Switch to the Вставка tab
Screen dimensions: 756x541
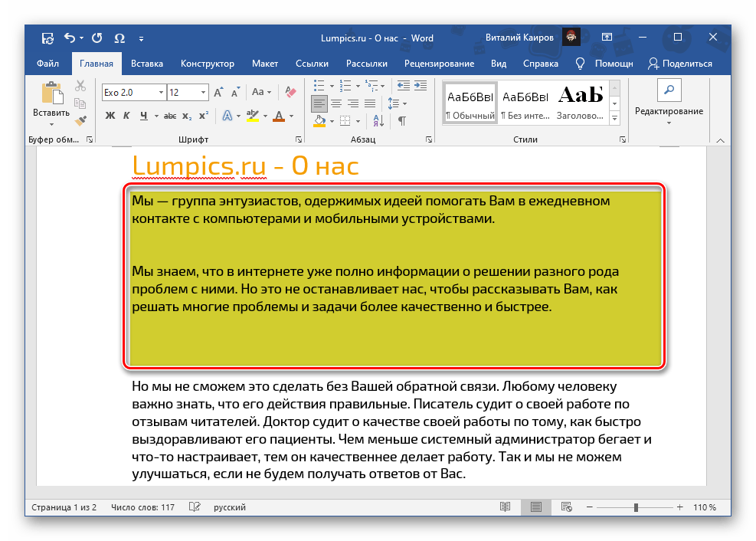click(147, 64)
